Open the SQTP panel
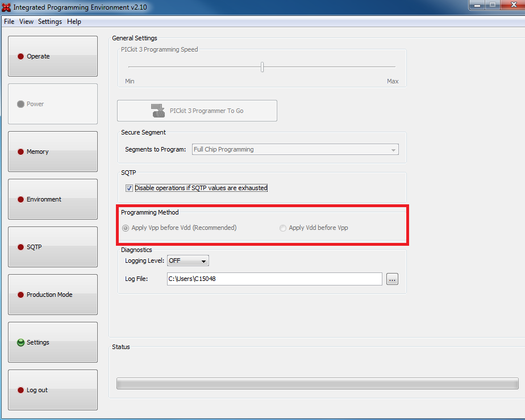 pyautogui.click(x=52, y=247)
